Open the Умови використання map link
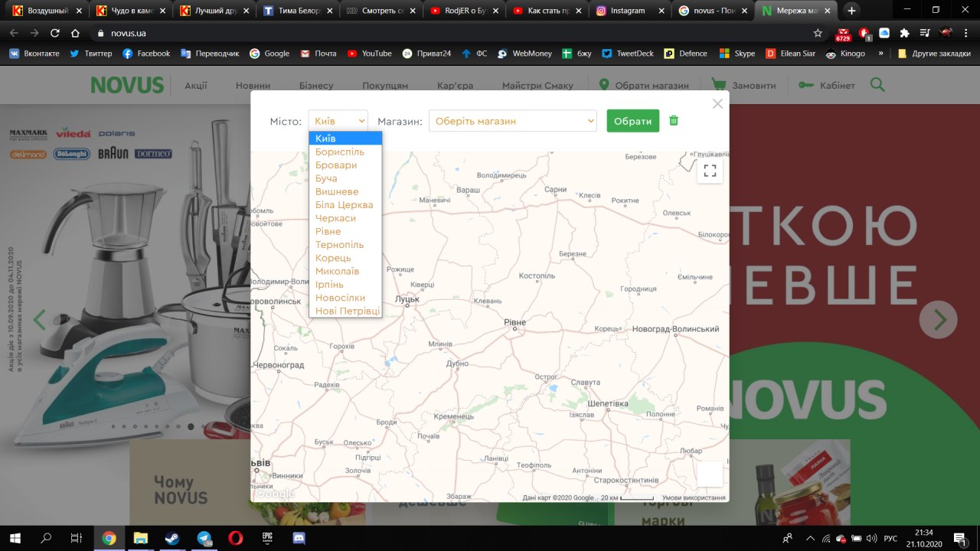Screen dimensions: 980x551 click(x=694, y=497)
